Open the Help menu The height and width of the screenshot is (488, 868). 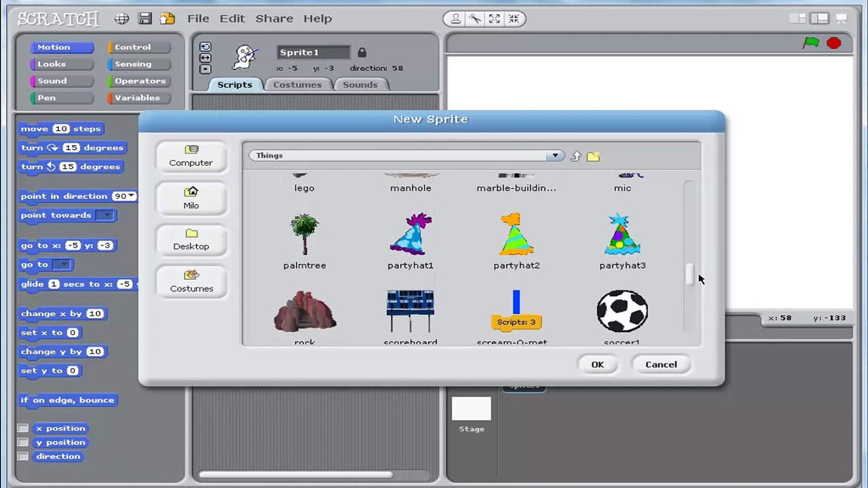pyautogui.click(x=317, y=19)
